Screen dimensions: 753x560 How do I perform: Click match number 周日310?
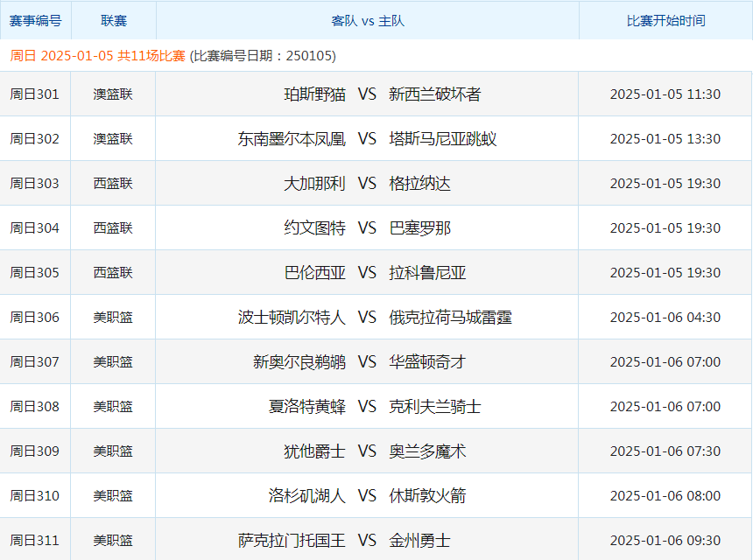coord(34,496)
